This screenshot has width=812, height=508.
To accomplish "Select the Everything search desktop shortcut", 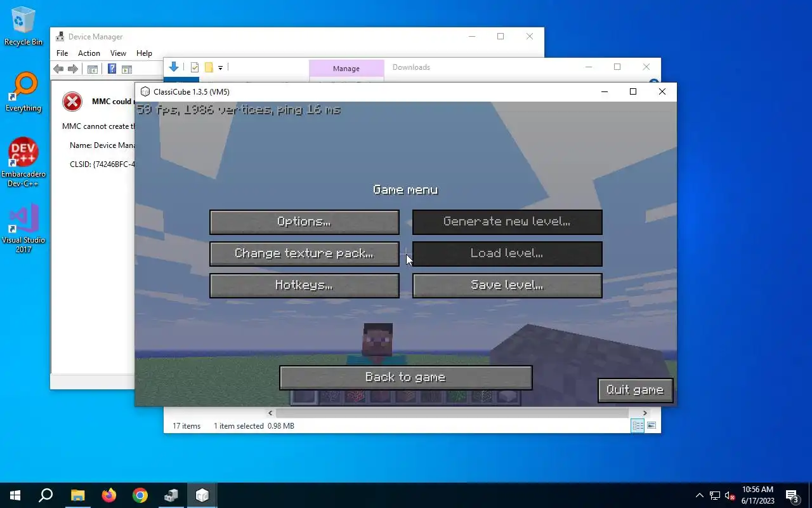I will pyautogui.click(x=23, y=93).
